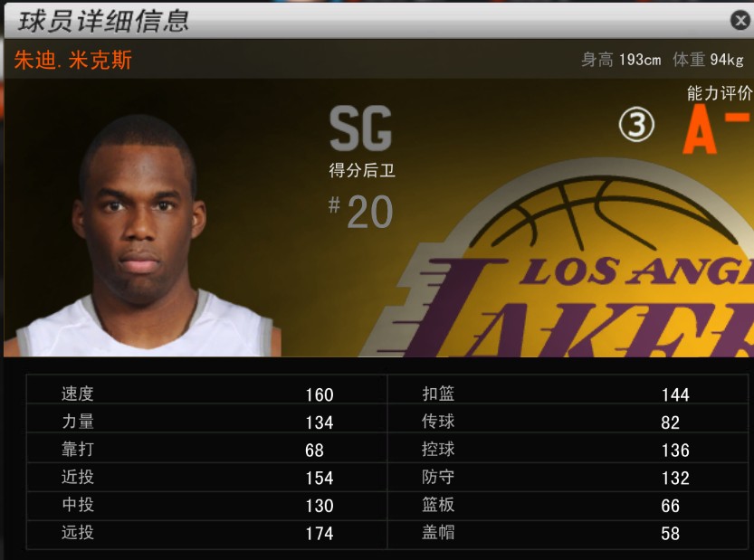
Task: Close the player details dialog
Action: pyautogui.click(x=740, y=20)
